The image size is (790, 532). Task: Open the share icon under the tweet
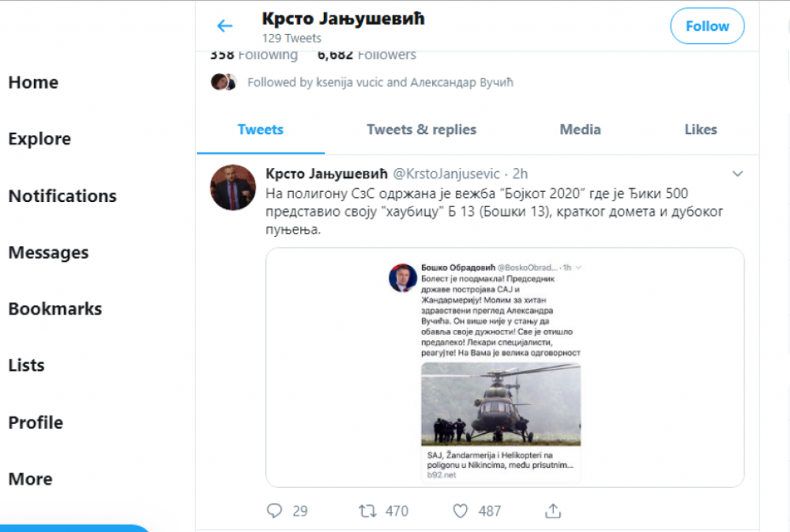[552, 510]
